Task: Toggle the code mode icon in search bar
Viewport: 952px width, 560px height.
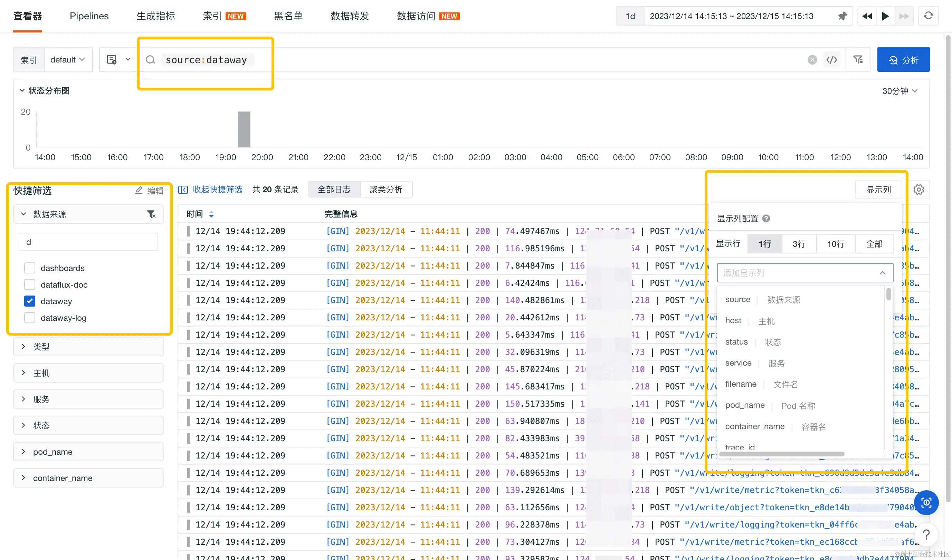Action: [x=831, y=60]
